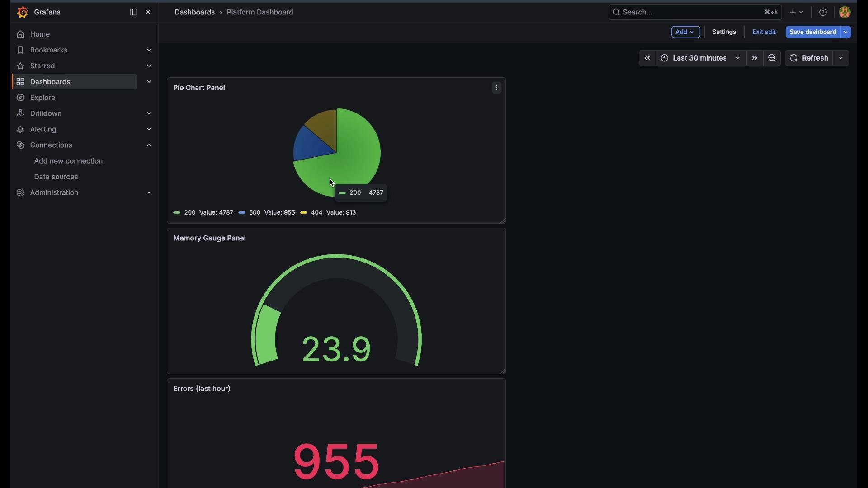Expand the Starred chevron
This screenshot has height=488, width=868.
tap(149, 66)
